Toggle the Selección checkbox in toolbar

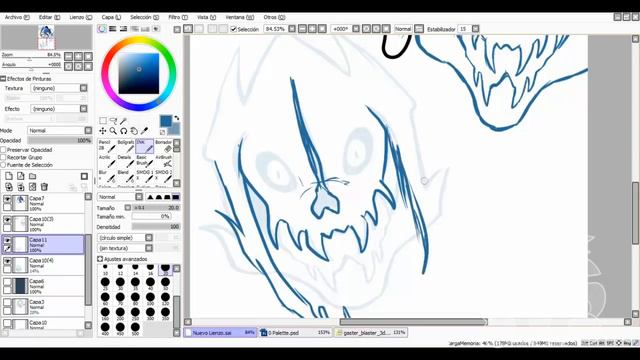(x=233, y=29)
